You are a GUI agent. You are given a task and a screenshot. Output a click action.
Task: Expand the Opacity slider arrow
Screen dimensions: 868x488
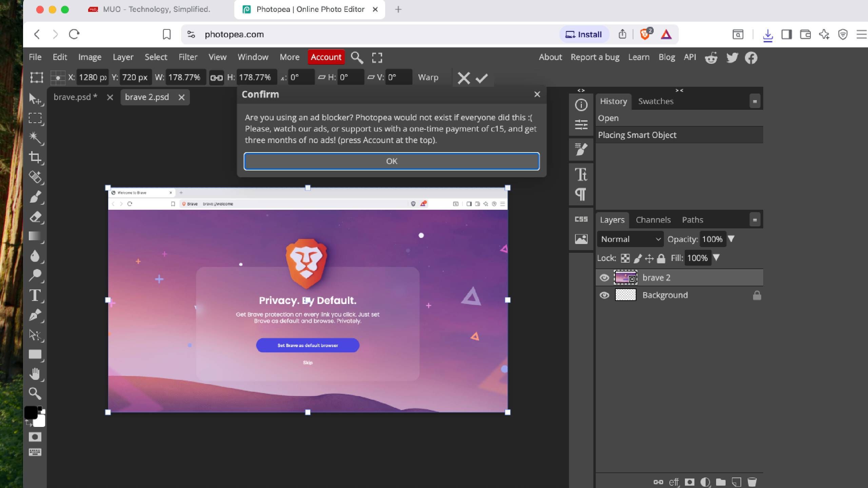731,239
